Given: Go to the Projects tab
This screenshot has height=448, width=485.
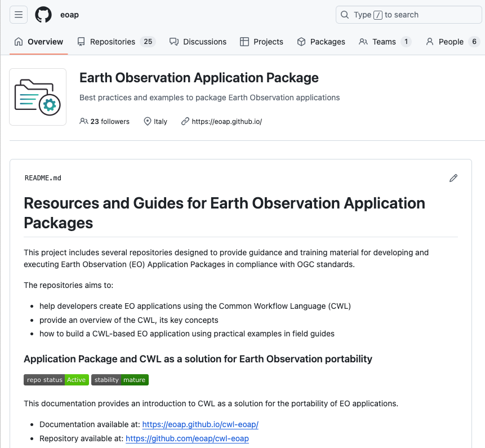Looking at the screenshot, I should click(261, 42).
